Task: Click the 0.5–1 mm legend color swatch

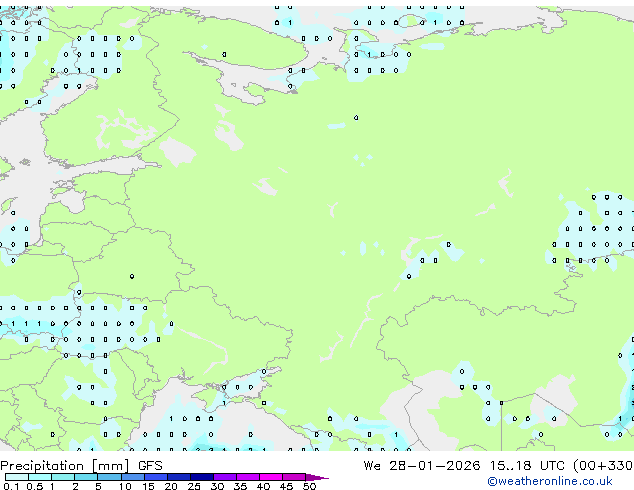Action: click(x=40, y=477)
